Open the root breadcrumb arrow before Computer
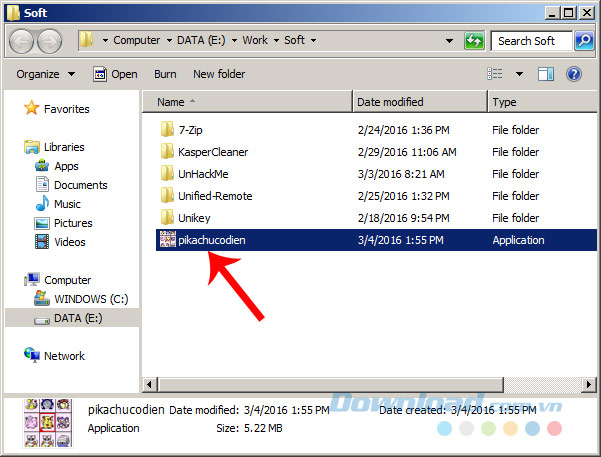 (105, 40)
